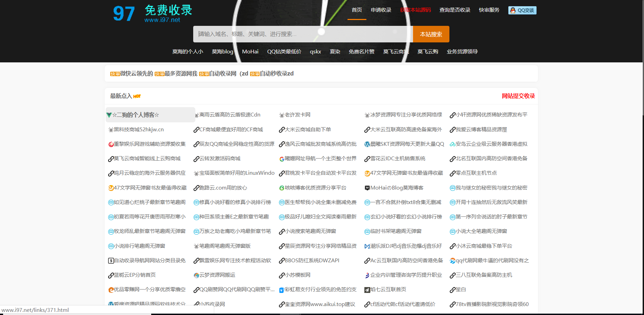Image resolution: width=644 pixels, height=315 pixels.
Task: Click the 本站搜索 search button
Action: pos(430,34)
